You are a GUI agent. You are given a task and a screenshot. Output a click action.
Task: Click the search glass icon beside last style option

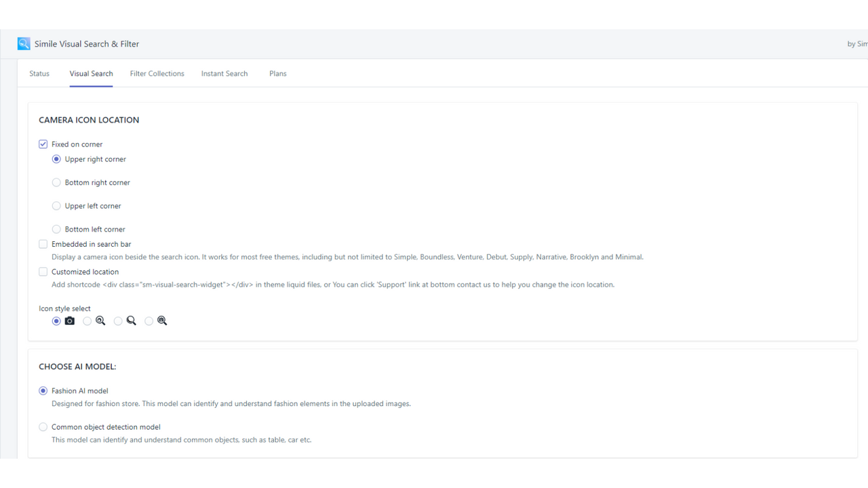pyautogui.click(x=162, y=321)
